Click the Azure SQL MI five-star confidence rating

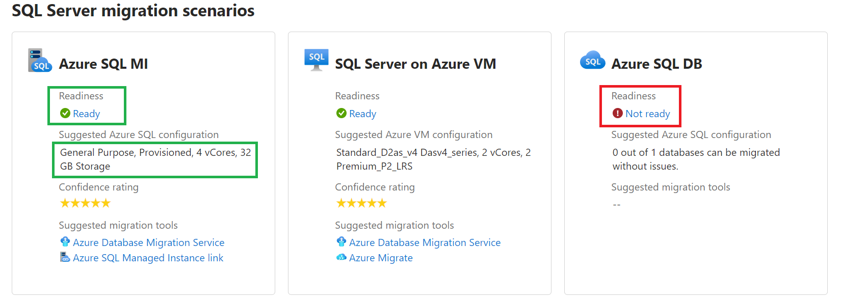tap(85, 203)
